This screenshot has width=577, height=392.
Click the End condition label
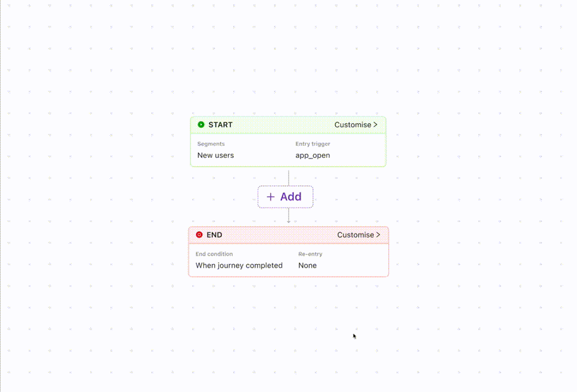(x=214, y=254)
